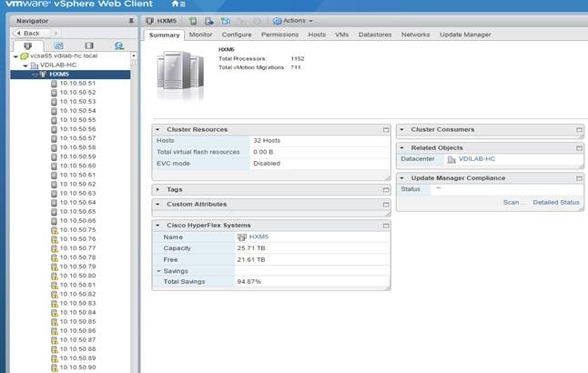Click the Scan link in Update Manager Compliance
Viewport: 588px width, 373px height.
point(513,203)
